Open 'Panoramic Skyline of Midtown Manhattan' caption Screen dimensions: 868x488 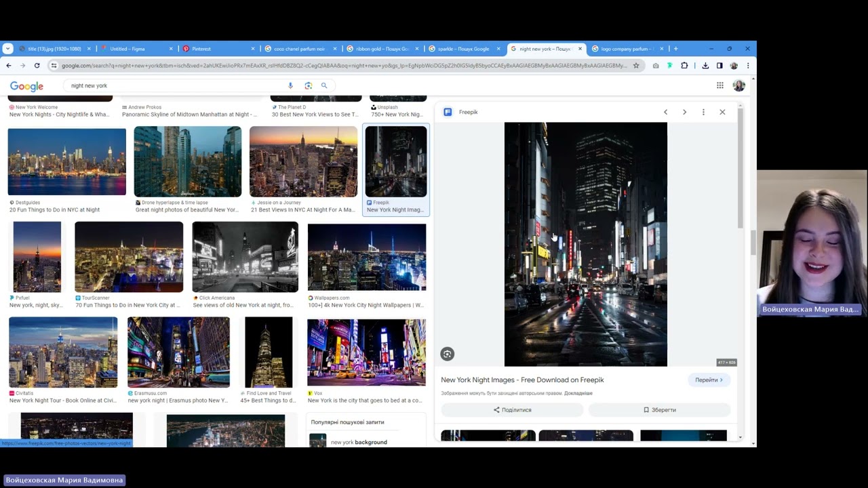189,115
